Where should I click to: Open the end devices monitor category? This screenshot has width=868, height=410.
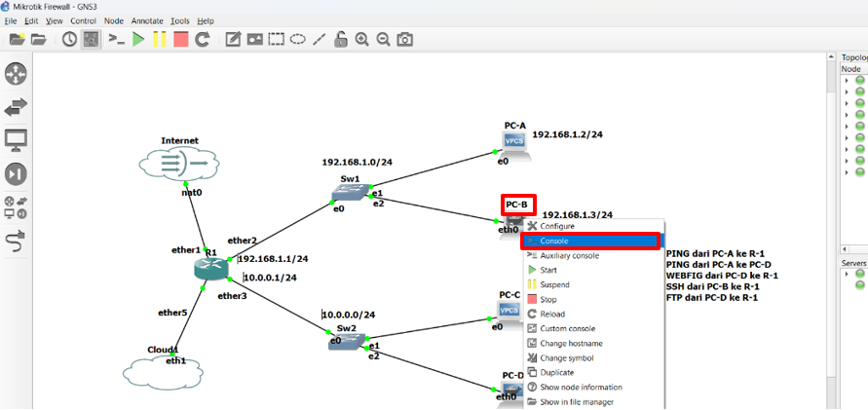point(17,140)
